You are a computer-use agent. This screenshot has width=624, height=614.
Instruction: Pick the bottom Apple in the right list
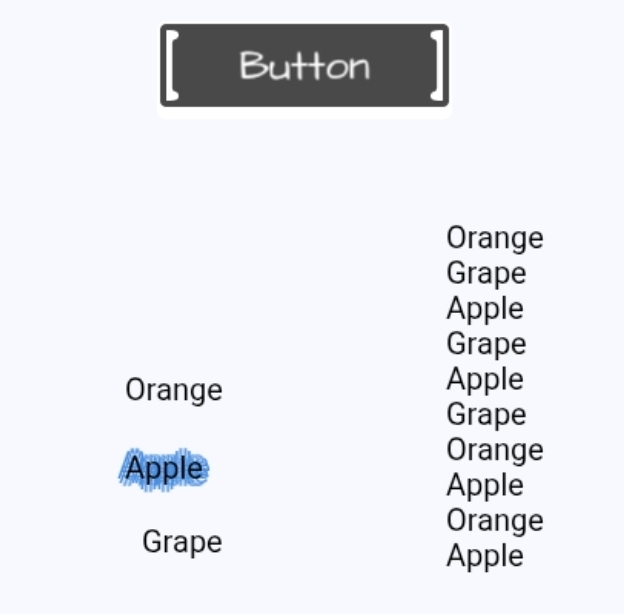click(x=485, y=555)
